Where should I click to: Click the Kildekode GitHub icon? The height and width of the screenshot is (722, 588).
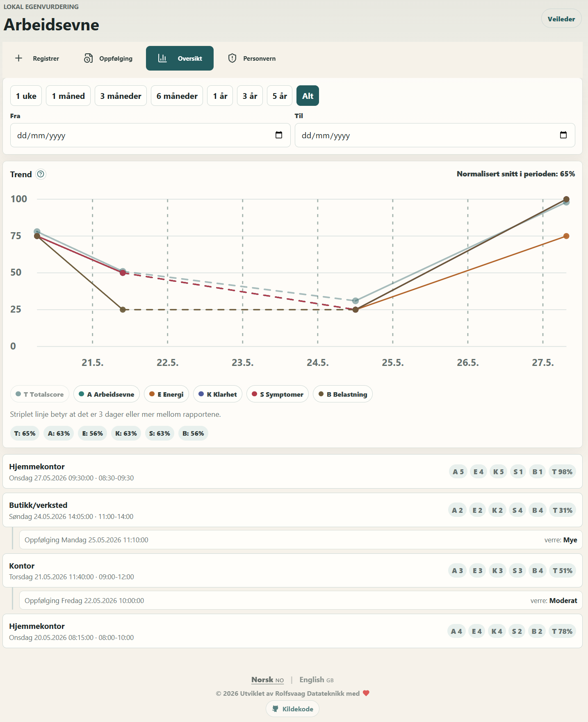276,708
